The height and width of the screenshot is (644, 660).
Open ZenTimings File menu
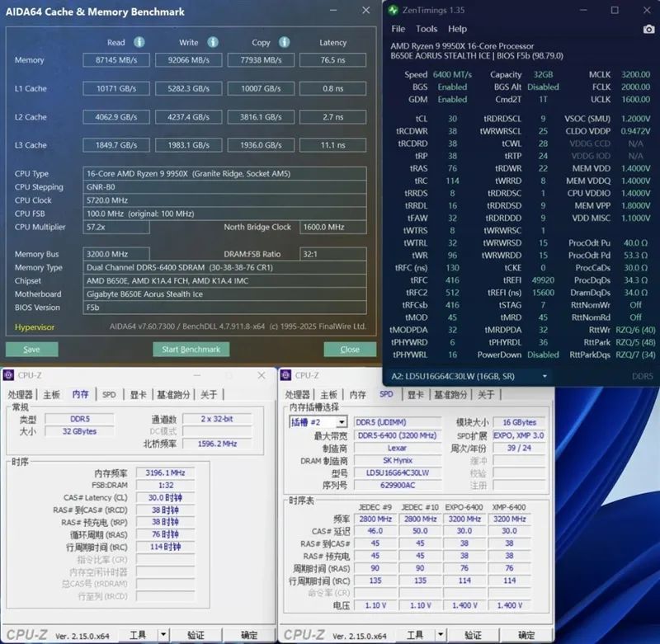click(x=398, y=29)
